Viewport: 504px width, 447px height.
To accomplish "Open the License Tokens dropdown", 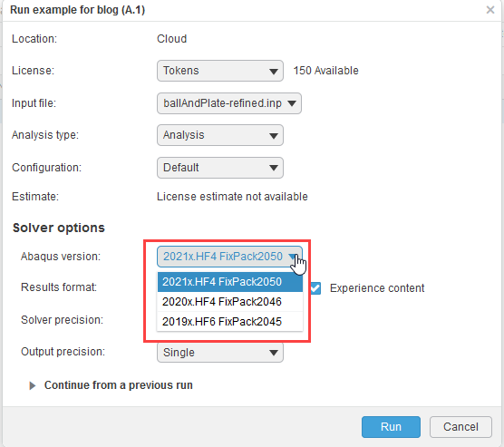I will click(x=220, y=71).
